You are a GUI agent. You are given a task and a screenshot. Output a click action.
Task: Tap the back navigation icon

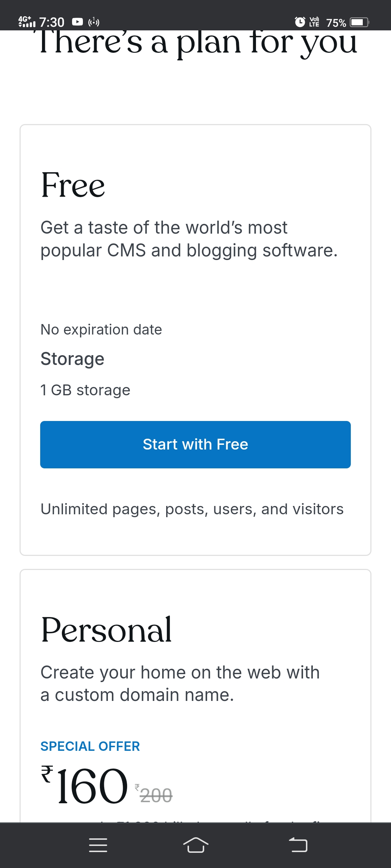(298, 845)
